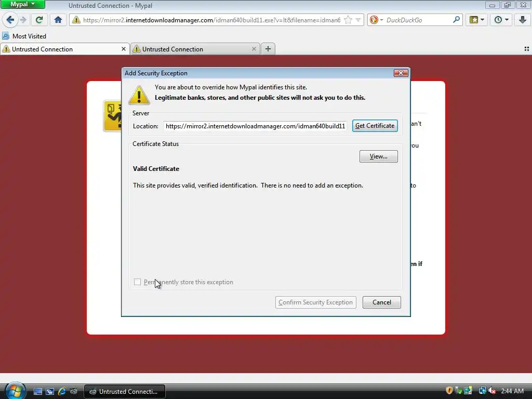Screen dimensions: 532x399
Task: Open the Home page icon
Action: [58, 20]
